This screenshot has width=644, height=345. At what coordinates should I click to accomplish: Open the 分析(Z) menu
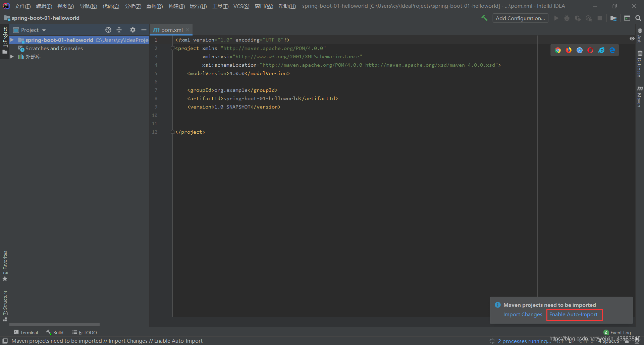point(133,6)
